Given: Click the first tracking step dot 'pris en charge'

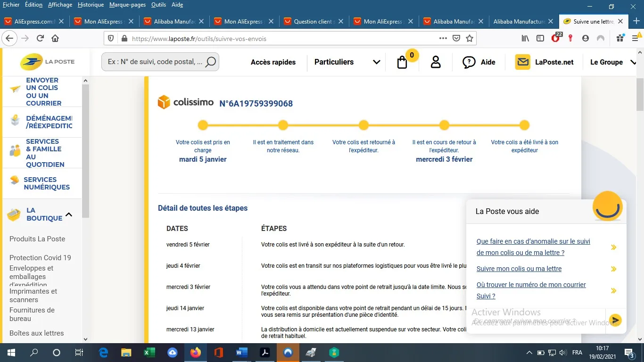Looking at the screenshot, I should [x=203, y=125].
